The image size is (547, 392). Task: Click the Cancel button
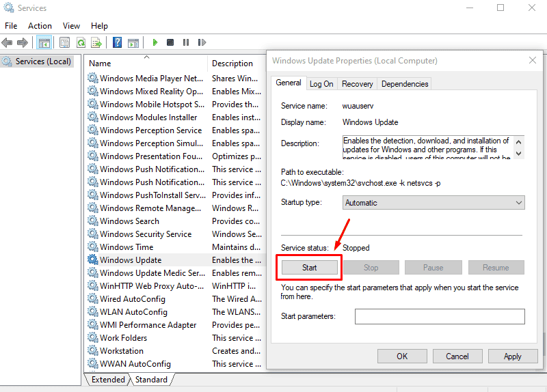click(x=457, y=356)
